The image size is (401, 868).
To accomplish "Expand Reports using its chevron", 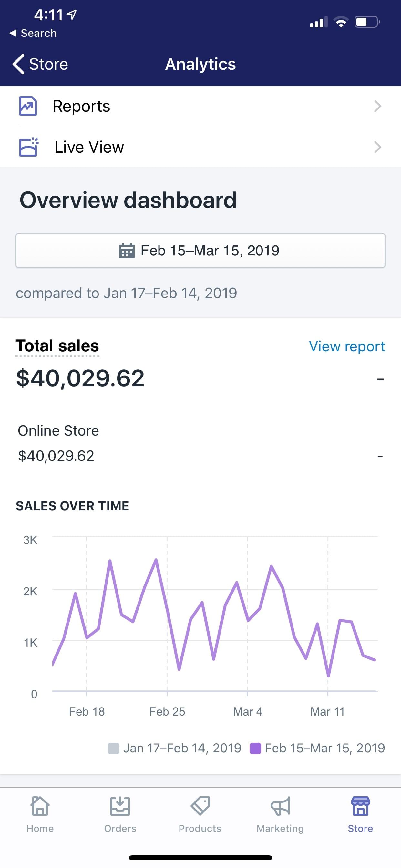I will tap(377, 106).
